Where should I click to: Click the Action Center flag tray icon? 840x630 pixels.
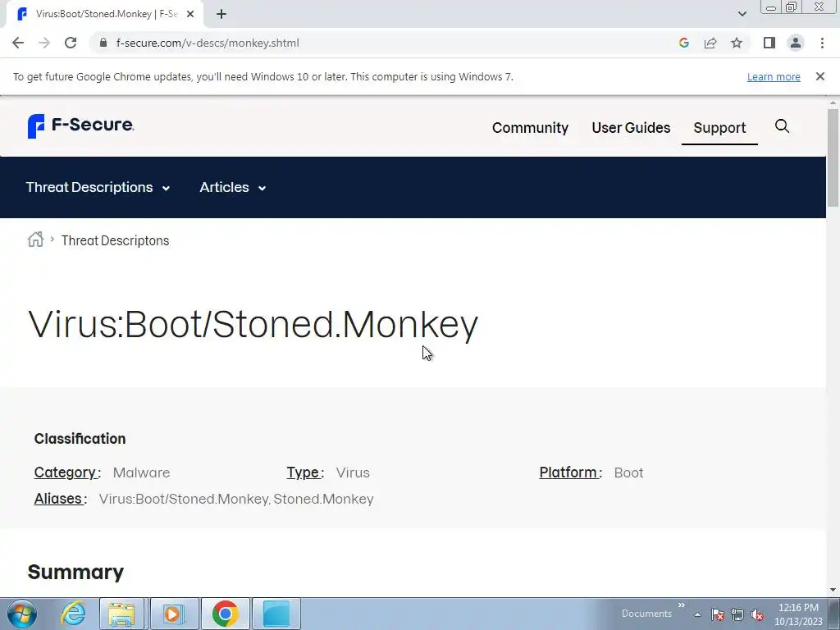pos(718,614)
